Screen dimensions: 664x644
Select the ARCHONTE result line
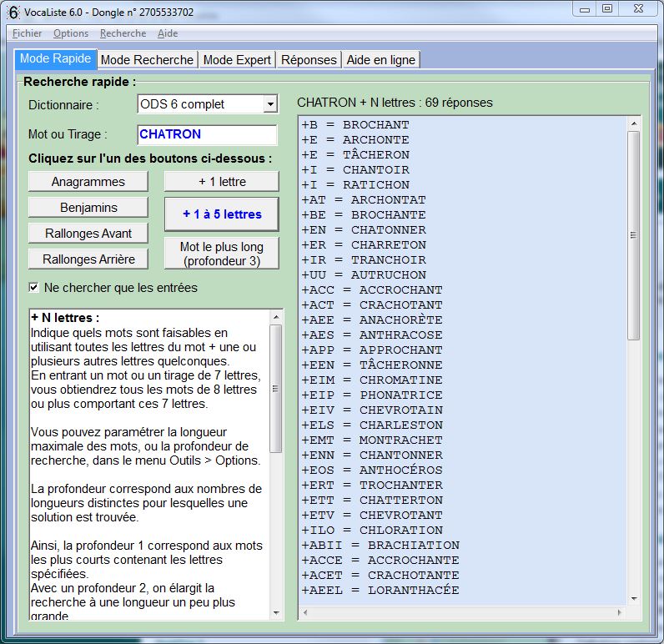[355, 139]
